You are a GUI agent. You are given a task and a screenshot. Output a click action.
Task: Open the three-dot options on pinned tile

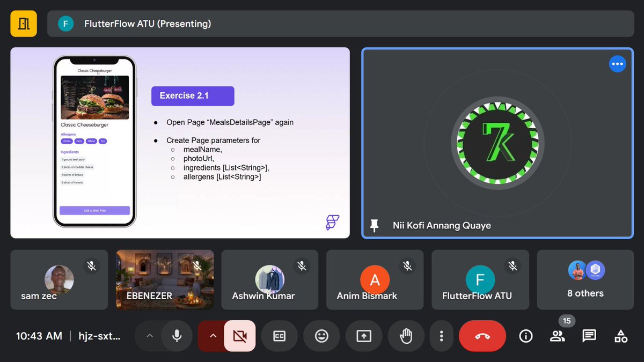(x=618, y=64)
